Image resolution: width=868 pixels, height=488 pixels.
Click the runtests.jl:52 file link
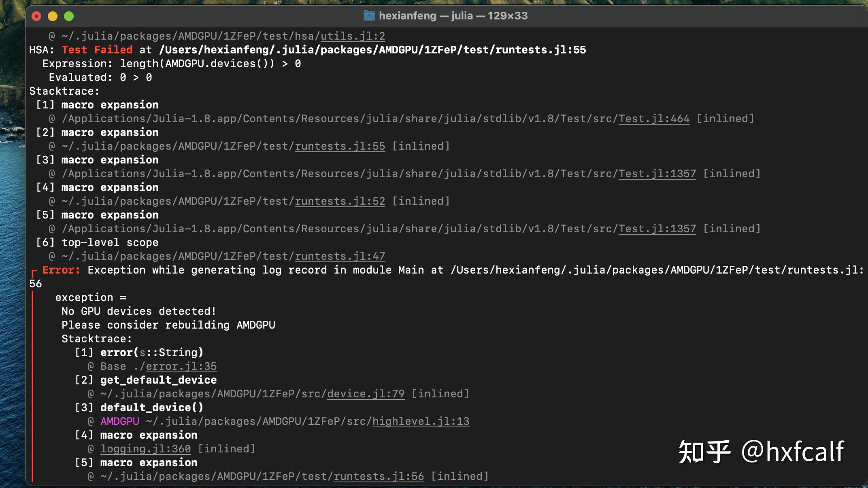[x=340, y=201]
